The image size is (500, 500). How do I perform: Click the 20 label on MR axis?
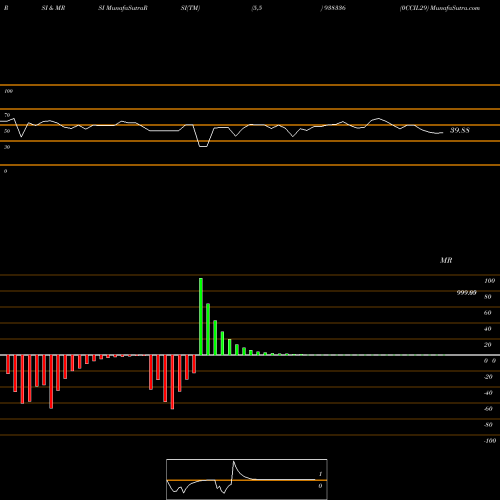tap(488, 345)
